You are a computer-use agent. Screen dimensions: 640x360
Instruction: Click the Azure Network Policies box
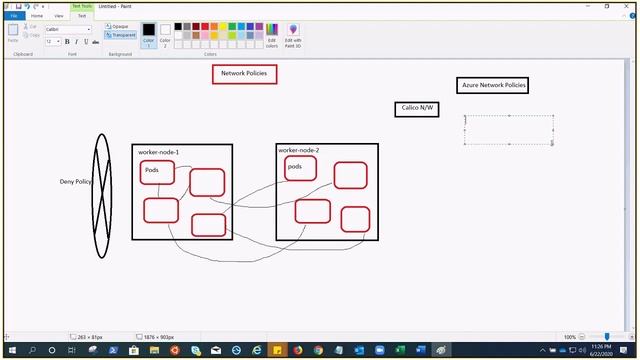(x=493, y=85)
